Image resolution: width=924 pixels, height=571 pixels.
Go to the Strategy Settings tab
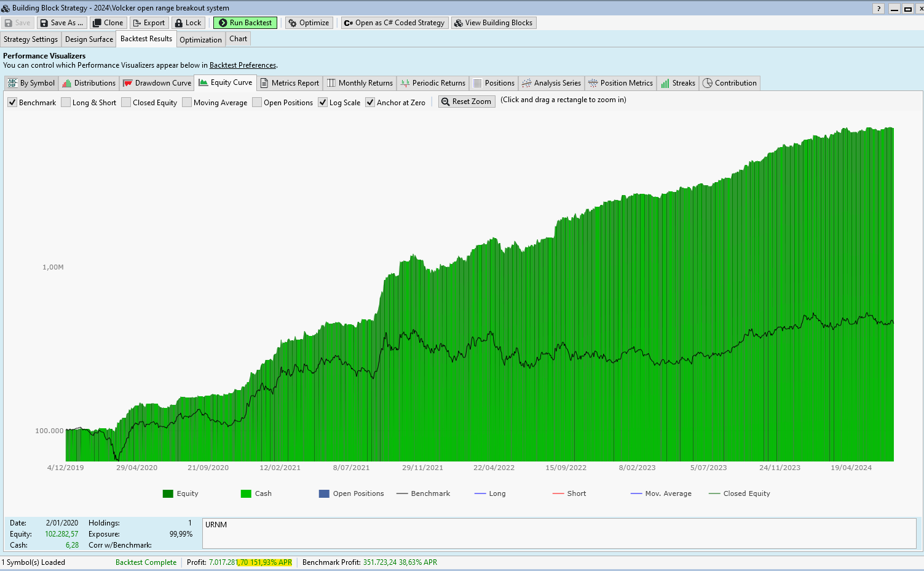point(31,39)
